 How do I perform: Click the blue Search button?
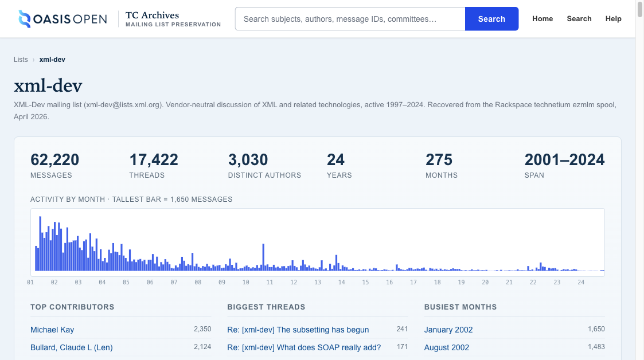click(491, 19)
